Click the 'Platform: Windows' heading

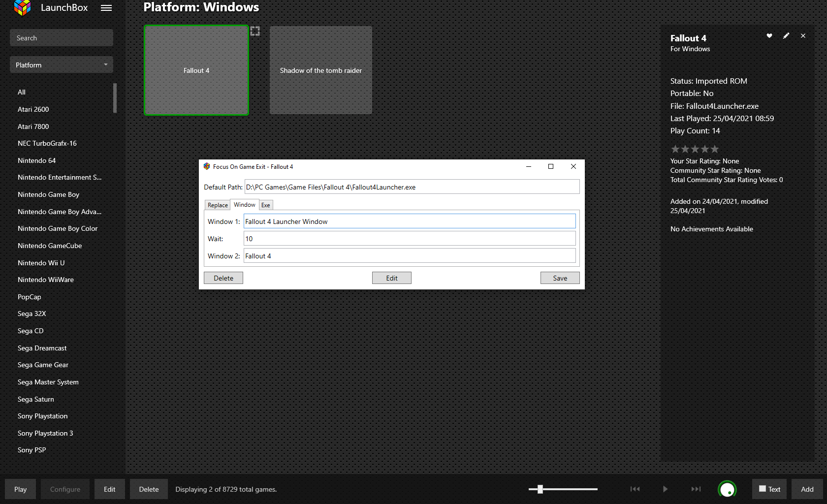[201, 7]
